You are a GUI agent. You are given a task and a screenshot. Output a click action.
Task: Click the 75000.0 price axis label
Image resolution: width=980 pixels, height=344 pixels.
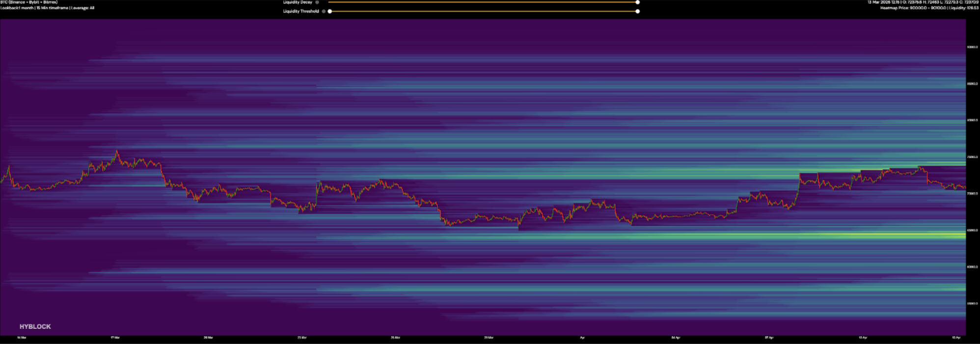[972, 157]
